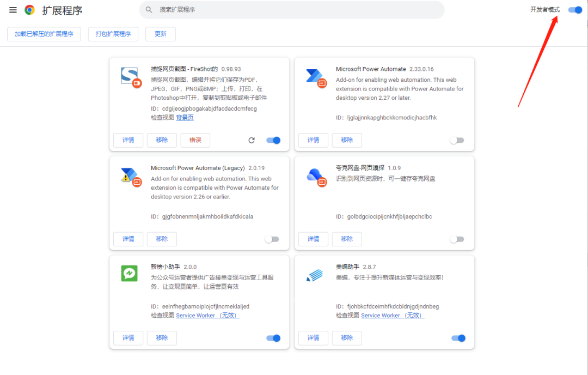Enable Microsoft Power Automate (Legacy)

coord(272,239)
